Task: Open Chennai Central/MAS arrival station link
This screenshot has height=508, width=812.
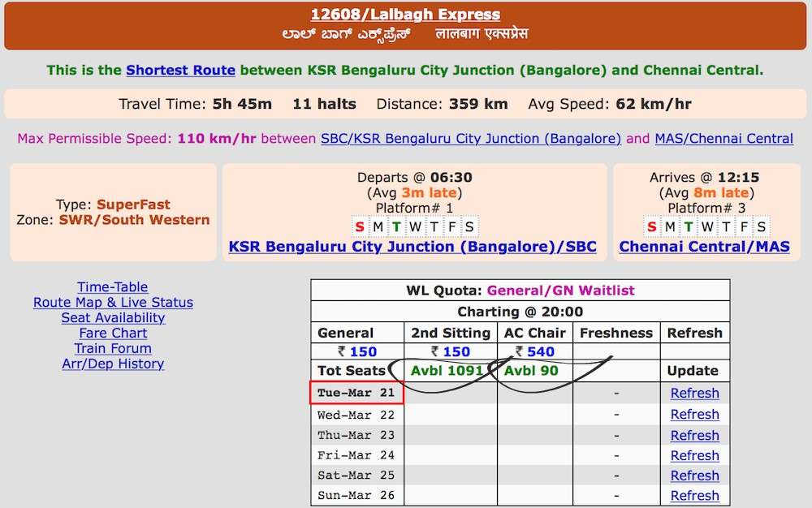Action: coord(704,247)
